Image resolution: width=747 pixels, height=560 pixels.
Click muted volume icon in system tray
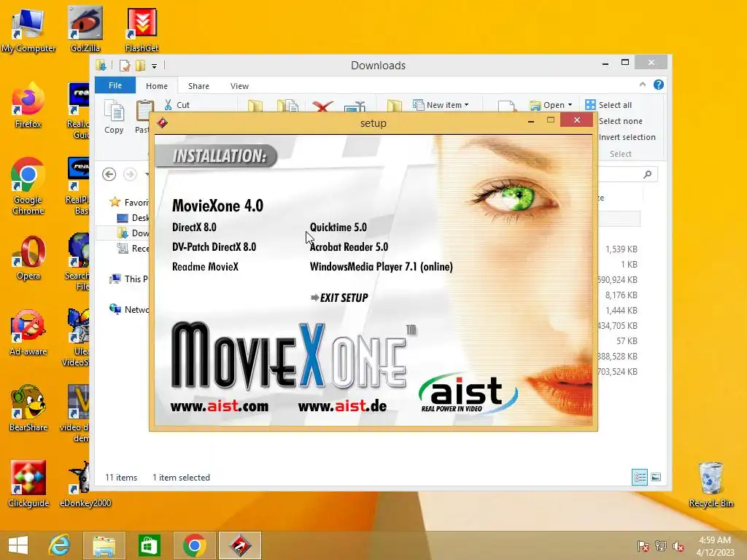coord(678,546)
